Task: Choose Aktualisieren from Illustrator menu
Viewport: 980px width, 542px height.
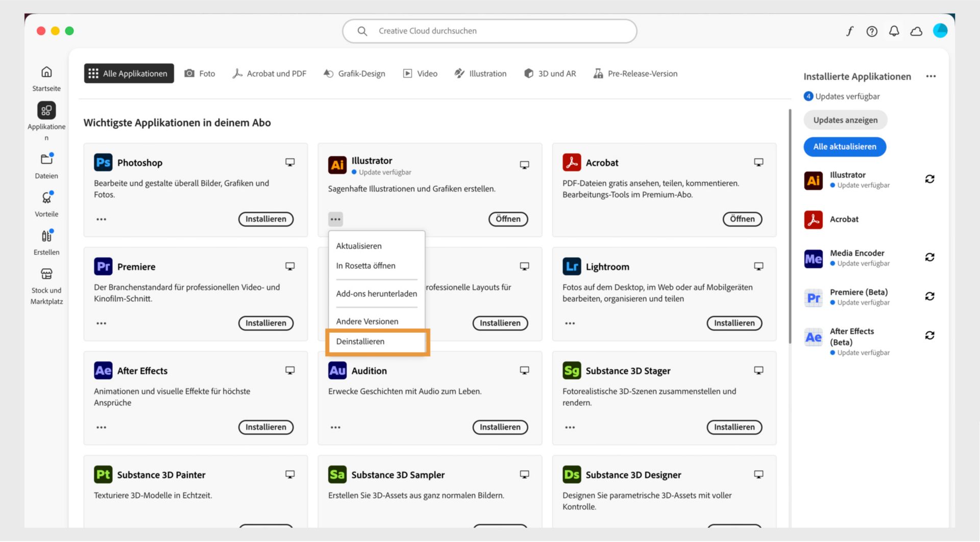Action: [377, 246]
